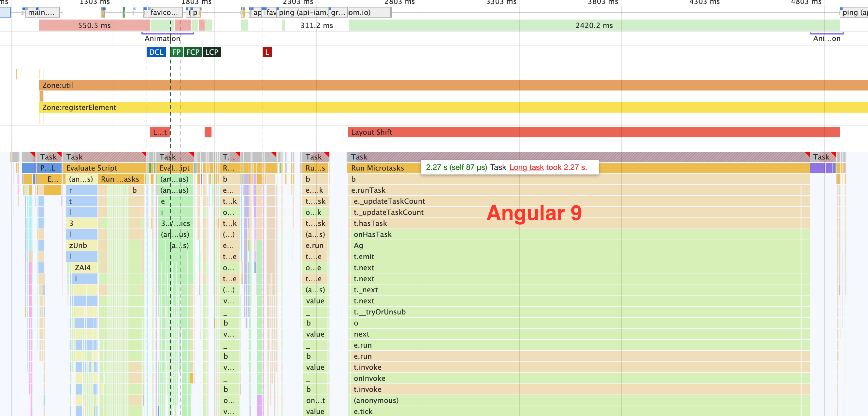The height and width of the screenshot is (416, 868).
Task: Click the DCL marker
Action: tap(156, 52)
